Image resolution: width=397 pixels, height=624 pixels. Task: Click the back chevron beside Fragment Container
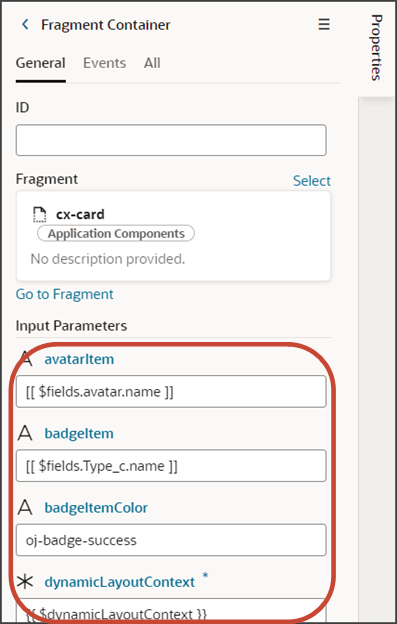tap(25, 25)
